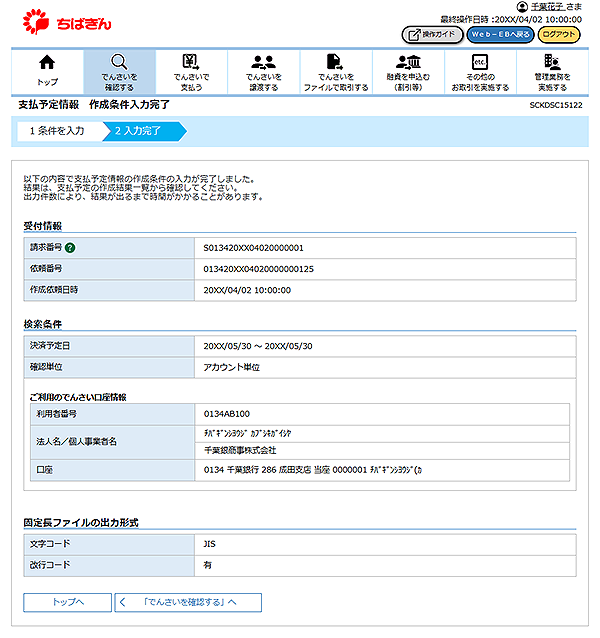600x638 pixels.
Task: Click the user avatar icon
Action: (x=522, y=7)
